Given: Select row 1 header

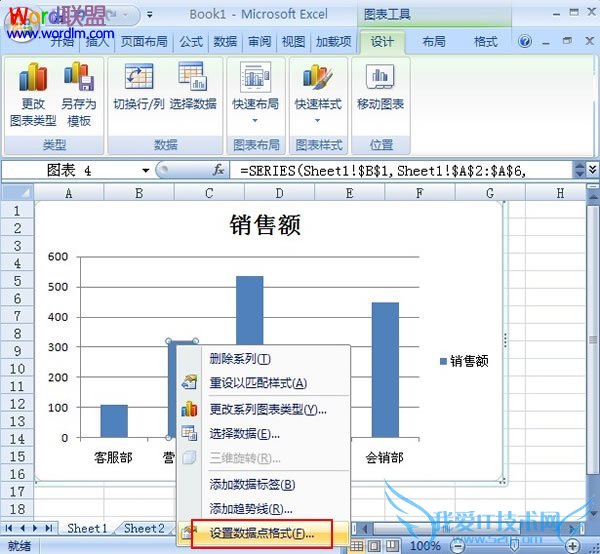Looking at the screenshot, I should click(x=17, y=210).
